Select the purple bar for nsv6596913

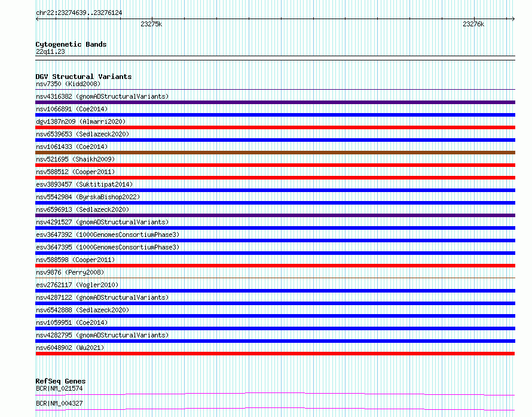tap(275, 215)
